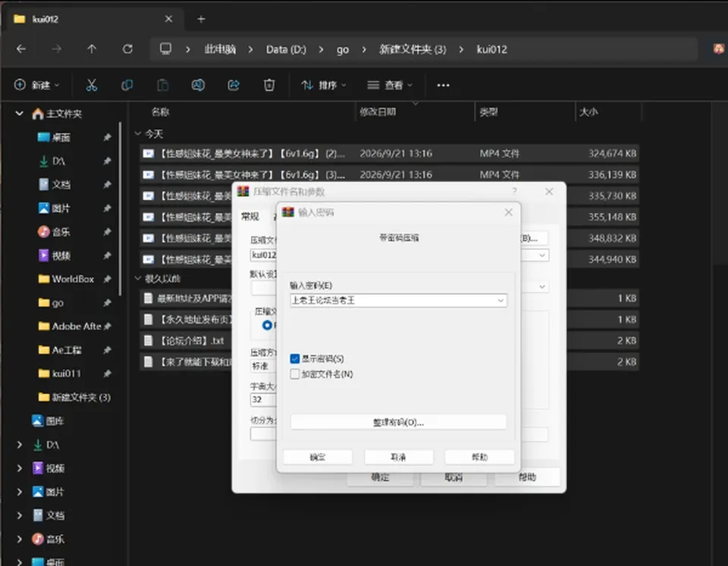Open 新建 dropdown in toolbar
Viewport: 728px width, 566px height.
(x=37, y=86)
